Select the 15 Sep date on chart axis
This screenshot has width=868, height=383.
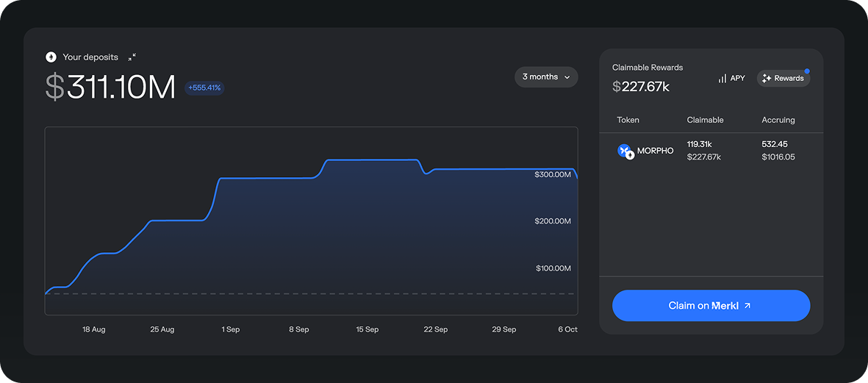[367, 329]
